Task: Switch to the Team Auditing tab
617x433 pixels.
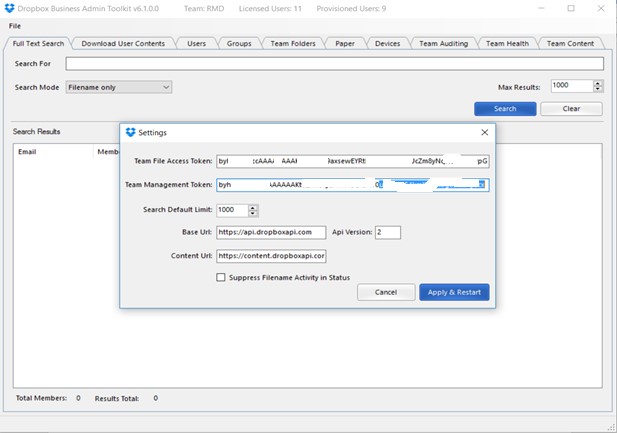Action: point(443,43)
